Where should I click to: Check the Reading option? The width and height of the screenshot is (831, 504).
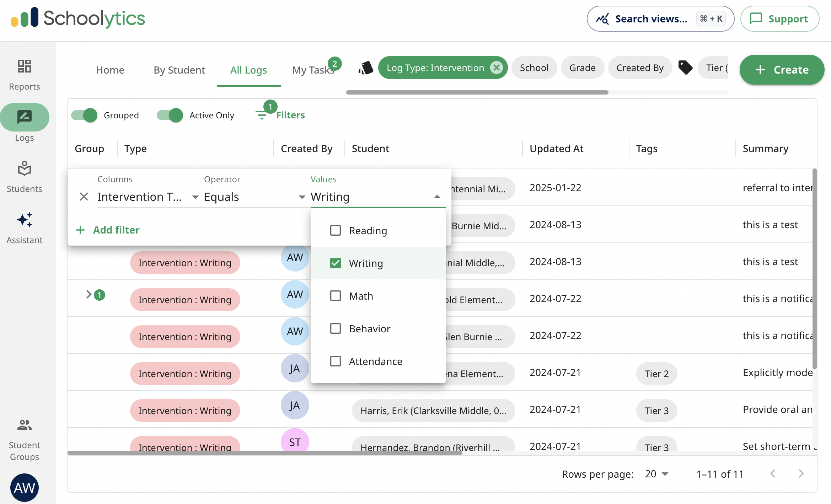click(x=336, y=230)
